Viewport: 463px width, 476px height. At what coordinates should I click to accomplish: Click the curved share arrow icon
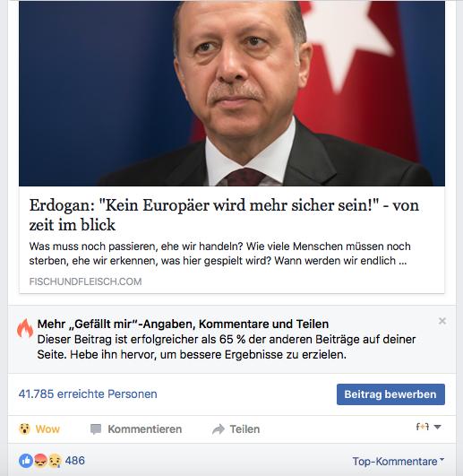[219, 429]
